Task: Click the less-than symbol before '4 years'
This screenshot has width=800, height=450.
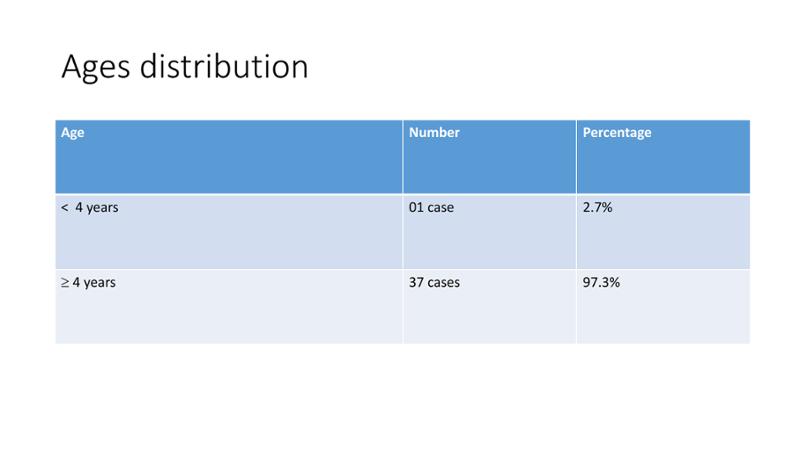Action: 65,208
